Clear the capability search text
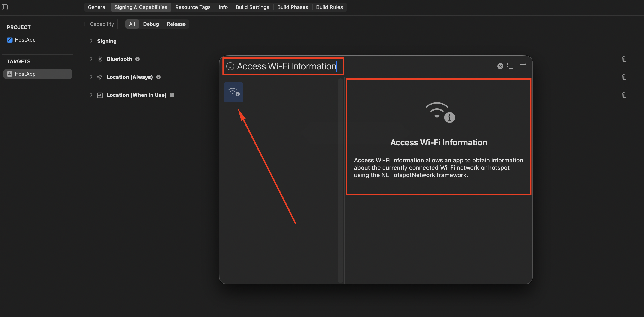644x317 pixels. [500, 66]
